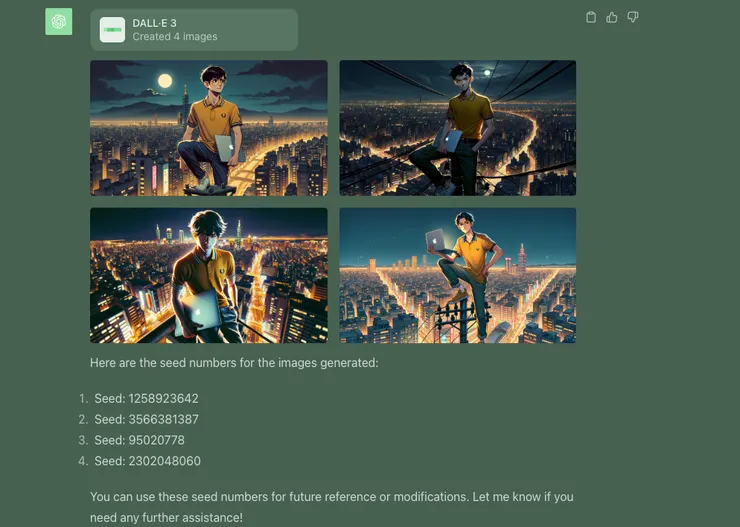740x527 pixels.
Task: Open the DALL·E 3 plugin icon
Action: coord(112,30)
